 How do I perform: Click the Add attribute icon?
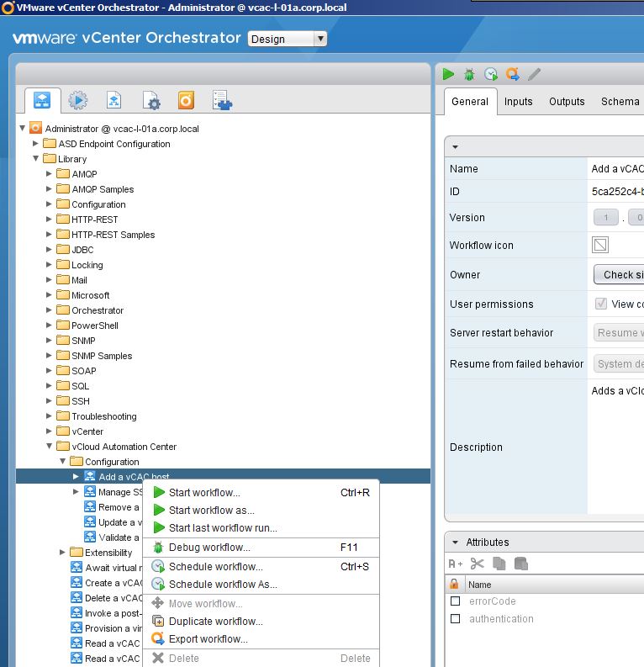coord(456,564)
